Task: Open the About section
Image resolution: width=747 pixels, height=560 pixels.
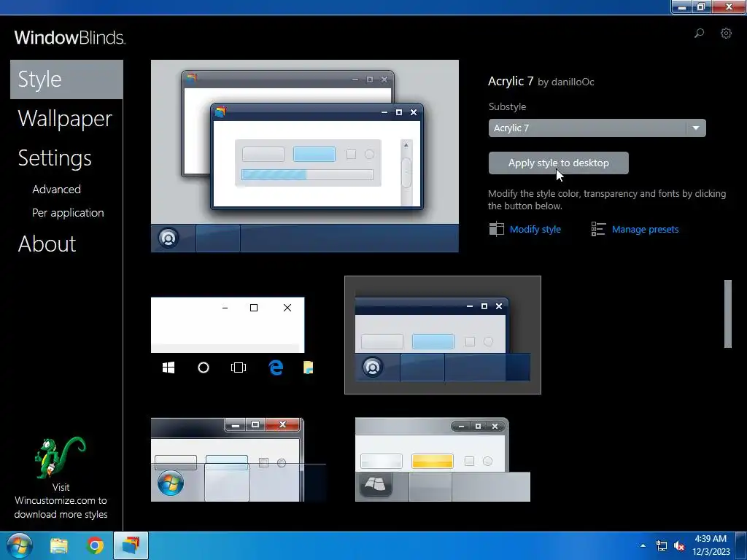Action: [47, 244]
